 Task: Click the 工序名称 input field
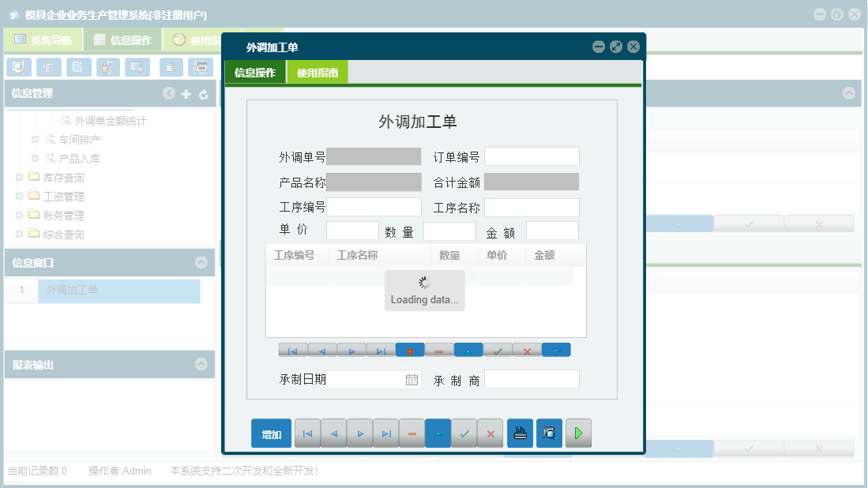pos(532,208)
